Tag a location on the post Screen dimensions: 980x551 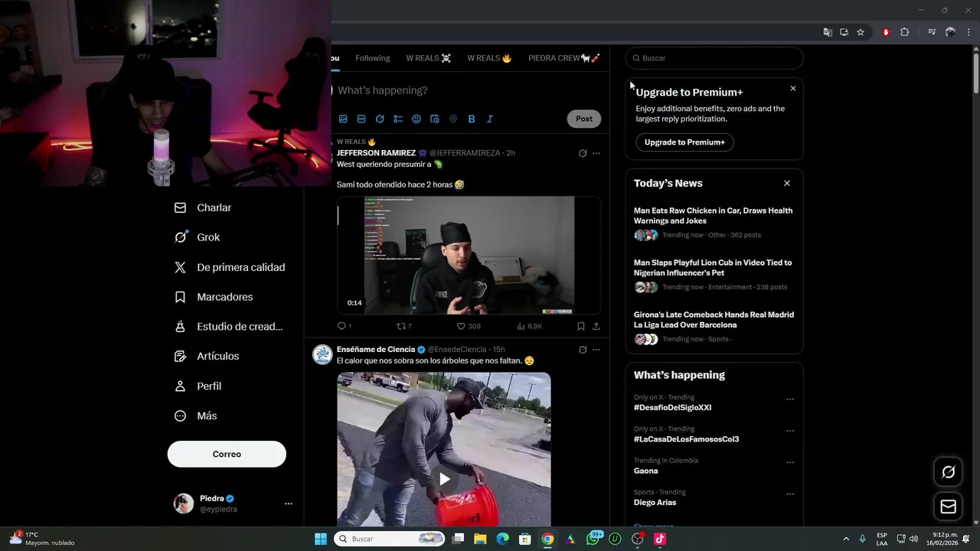453,119
